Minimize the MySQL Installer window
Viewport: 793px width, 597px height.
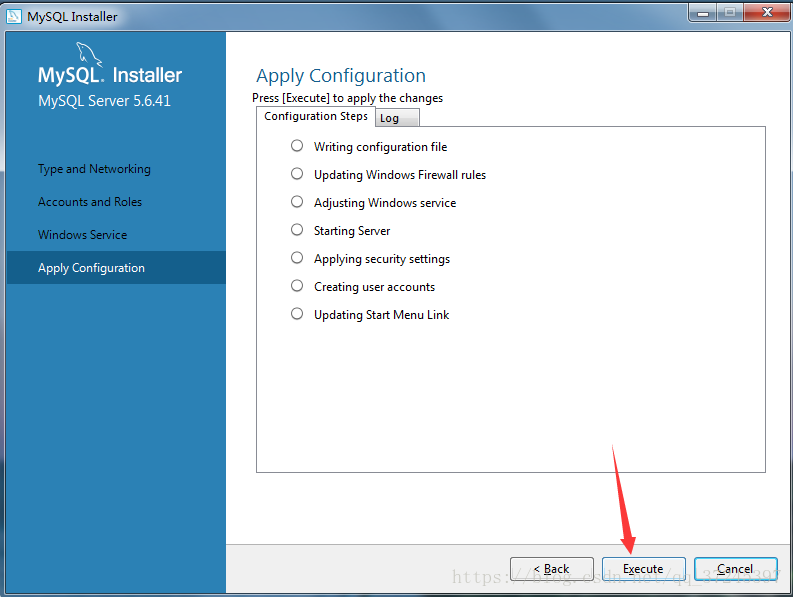tap(702, 13)
